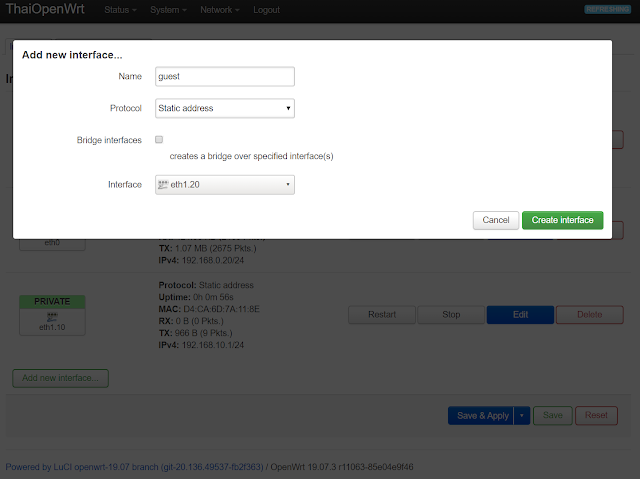The height and width of the screenshot is (479, 640).
Task: Click the Add new interface... dialog title
Action: [x=72, y=55]
